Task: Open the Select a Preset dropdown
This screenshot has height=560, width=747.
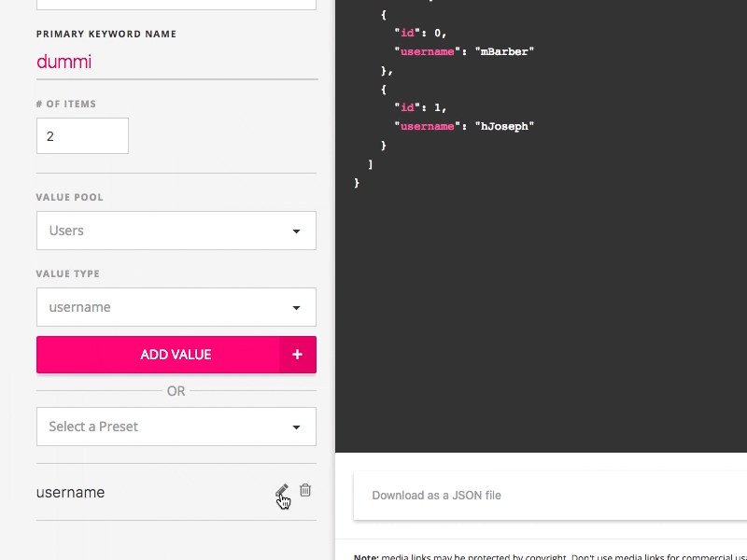Action: point(176,427)
